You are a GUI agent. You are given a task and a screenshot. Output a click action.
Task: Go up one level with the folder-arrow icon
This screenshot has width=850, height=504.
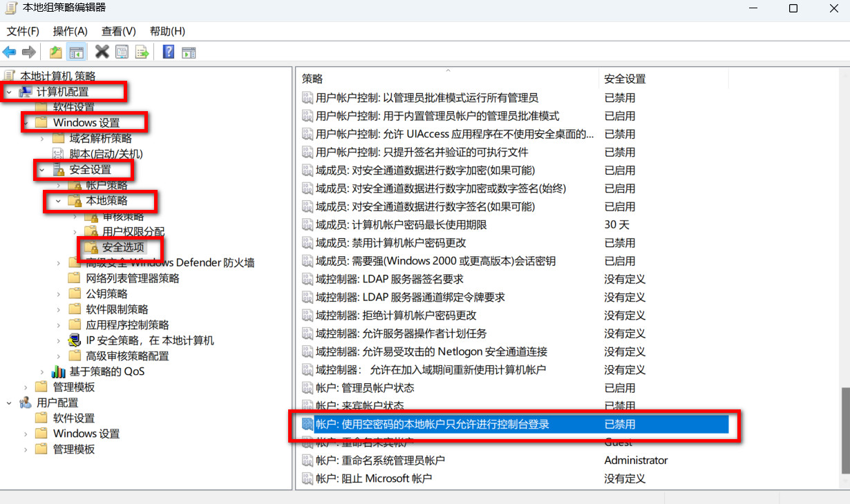click(56, 52)
